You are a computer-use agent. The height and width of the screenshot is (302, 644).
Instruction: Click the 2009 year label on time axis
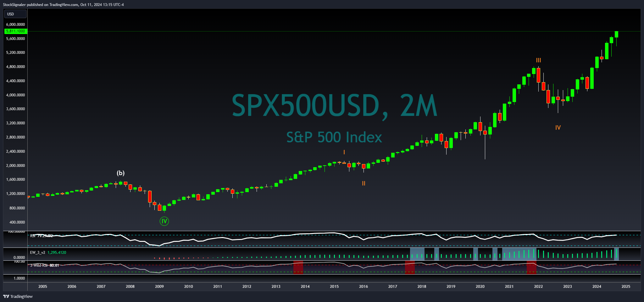click(x=159, y=287)
